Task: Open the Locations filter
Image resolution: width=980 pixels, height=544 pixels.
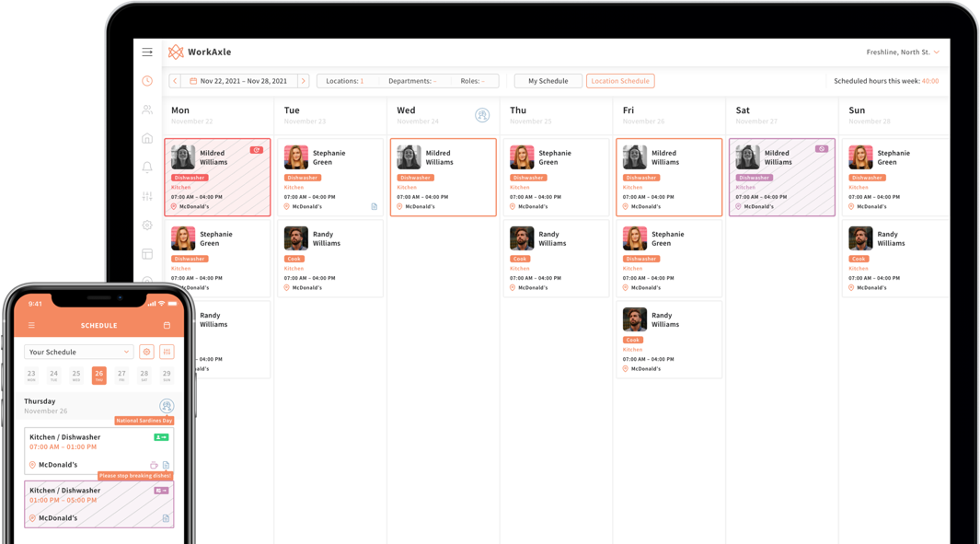Action: click(x=344, y=81)
